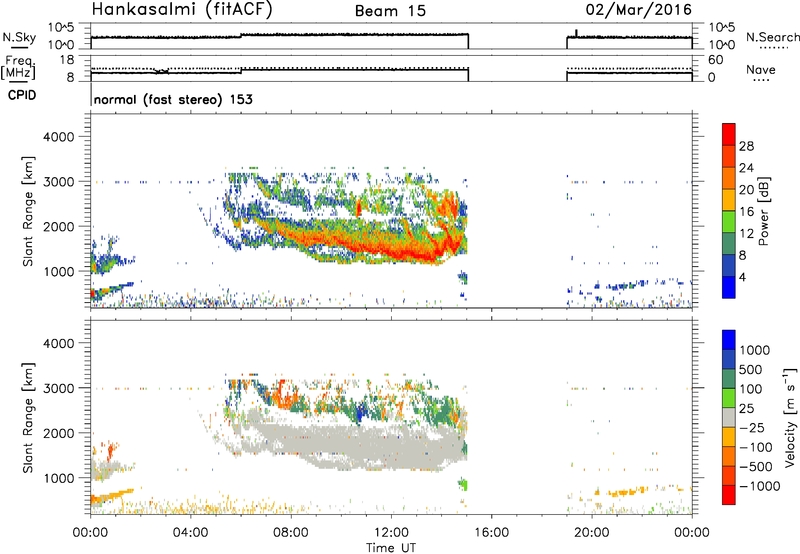Click the "16" power colorbar label

click(746, 212)
